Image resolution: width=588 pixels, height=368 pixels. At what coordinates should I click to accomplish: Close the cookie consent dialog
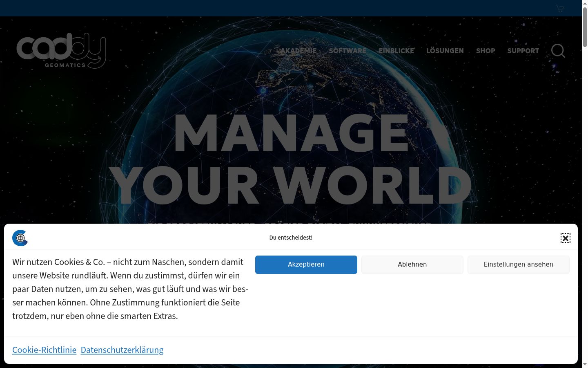pos(566,238)
